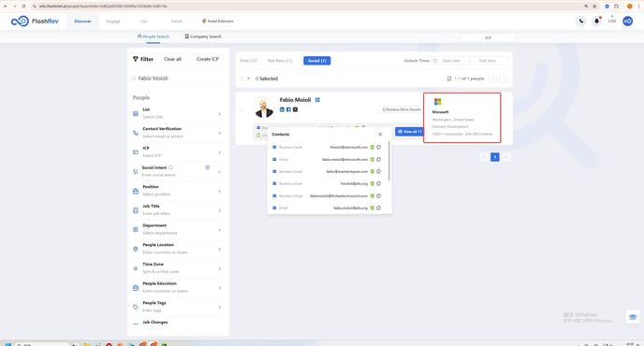Viewport: 644px width, 346px height.
Task: Click the Contacts popup scrollbar
Action: pyautogui.click(x=389, y=162)
